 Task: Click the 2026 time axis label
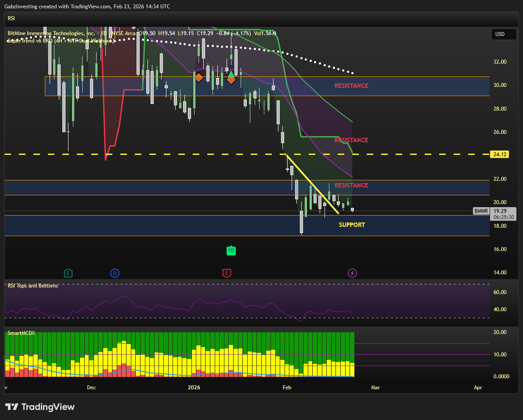tap(194, 388)
